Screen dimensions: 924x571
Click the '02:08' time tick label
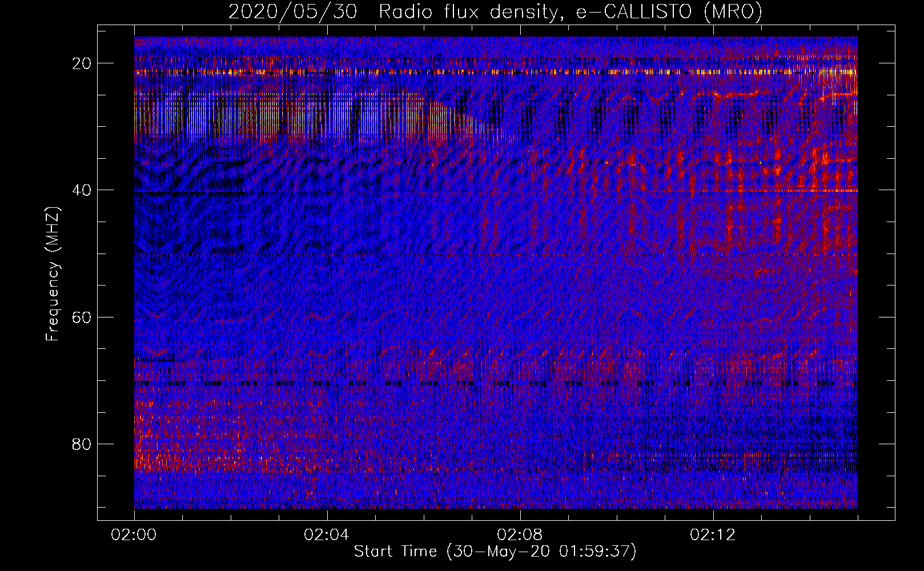[x=520, y=535]
